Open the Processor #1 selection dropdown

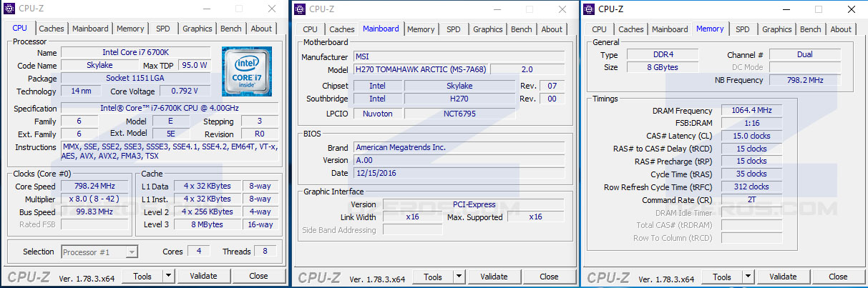coord(99,252)
